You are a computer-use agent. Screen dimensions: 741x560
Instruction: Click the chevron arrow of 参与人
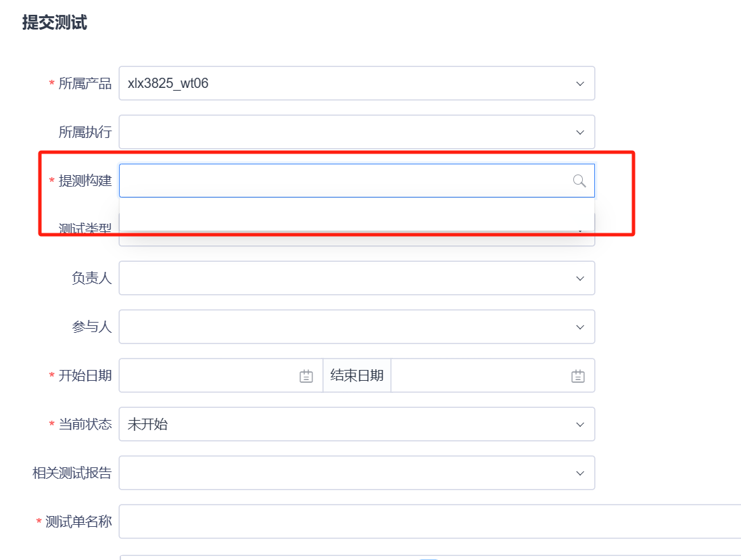click(x=580, y=327)
